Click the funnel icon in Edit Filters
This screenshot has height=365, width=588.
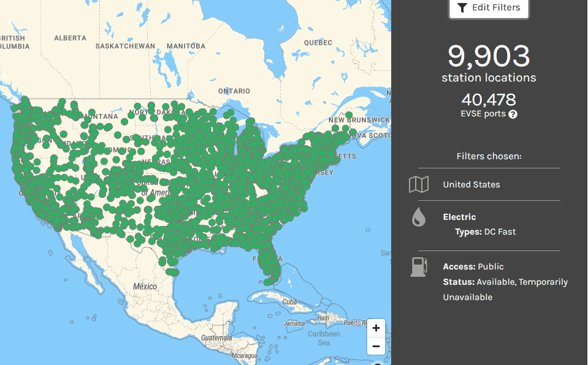tap(462, 8)
